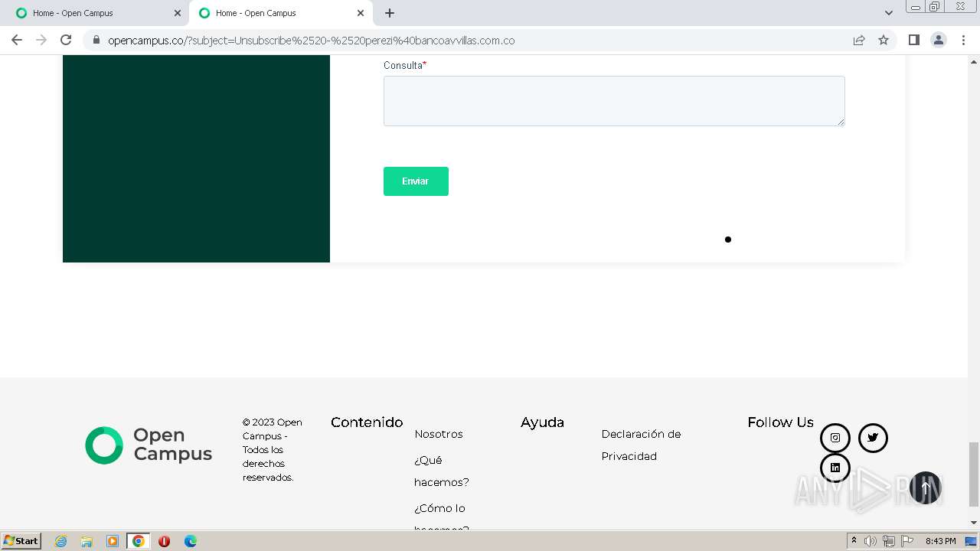
Task: Click the Consulta field label
Action: [405, 65]
